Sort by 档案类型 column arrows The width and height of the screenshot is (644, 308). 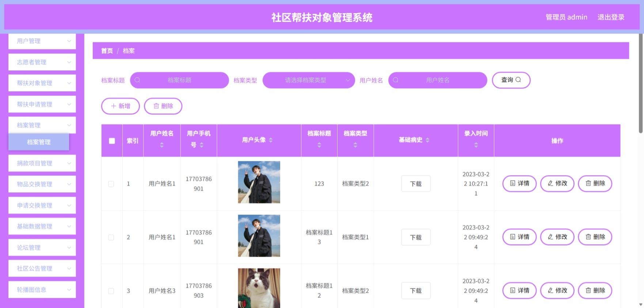[x=355, y=145]
